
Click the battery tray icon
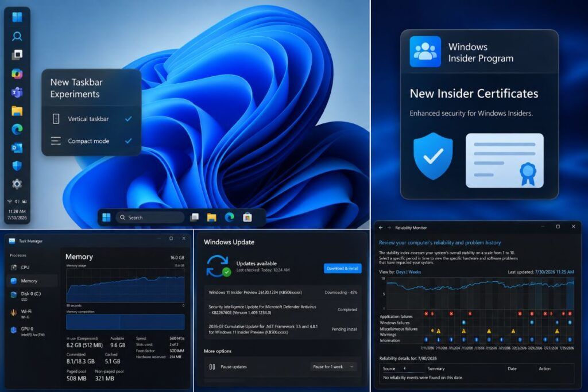point(24,201)
